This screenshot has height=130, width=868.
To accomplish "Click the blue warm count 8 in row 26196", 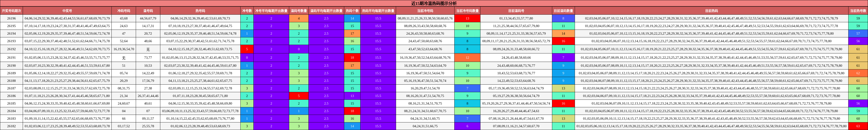I will pyautogui.click(x=563, y=19).
